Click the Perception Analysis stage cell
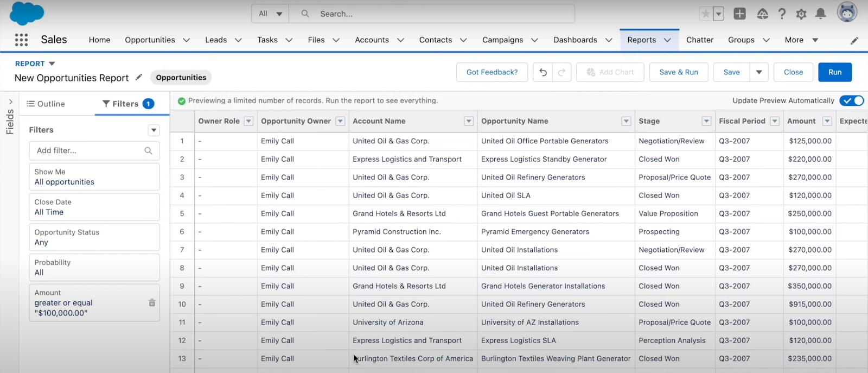This screenshot has width=868, height=373. (x=675, y=340)
